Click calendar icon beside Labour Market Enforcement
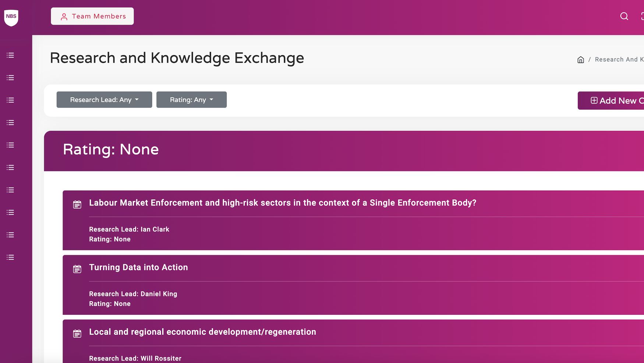The width and height of the screenshot is (644, 363). pos(77,205)
